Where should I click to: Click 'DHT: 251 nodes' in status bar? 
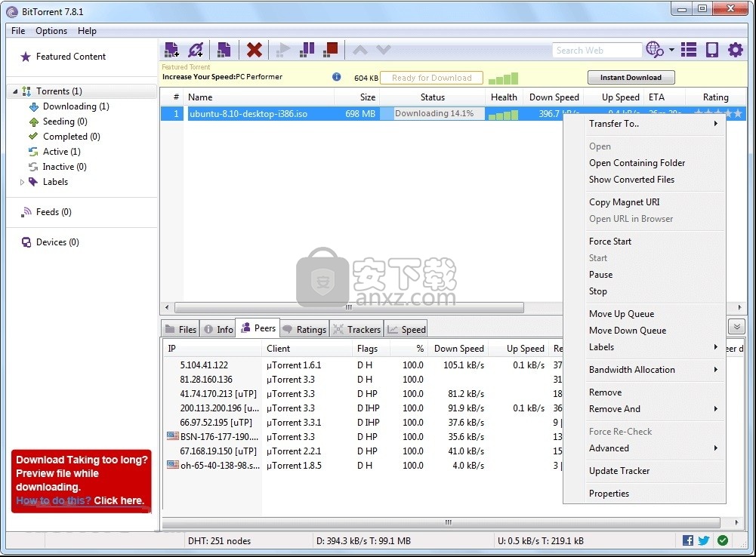[219, 540]
